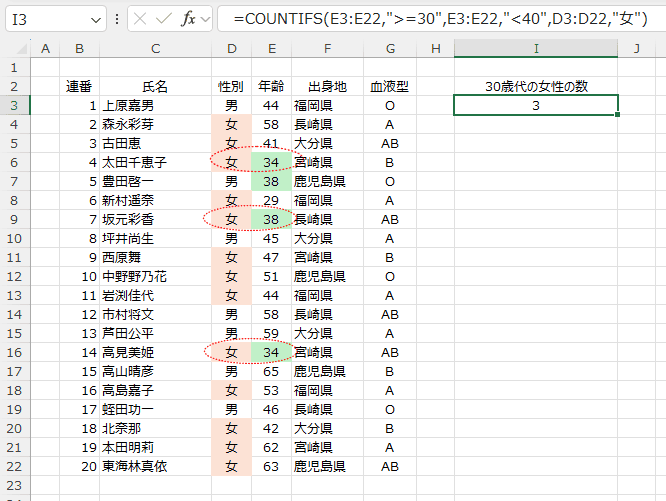This screenshot has height=501, width=666.
Task: Select column H header
Action: pos(435,48)
